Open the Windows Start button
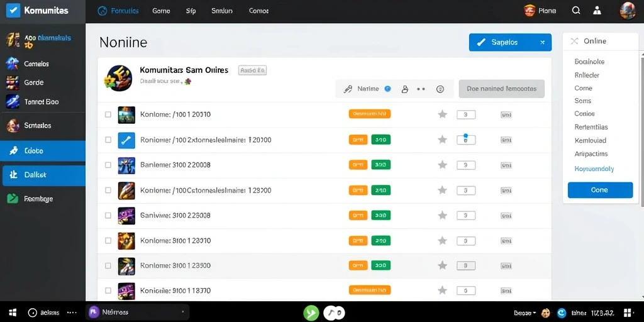 [x=13, y=313]
